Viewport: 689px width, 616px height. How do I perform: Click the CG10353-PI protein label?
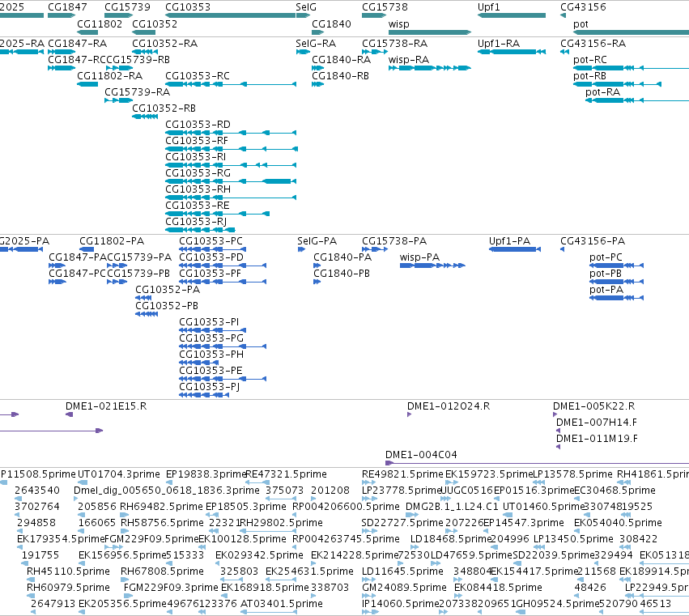[x=209, y=322]
